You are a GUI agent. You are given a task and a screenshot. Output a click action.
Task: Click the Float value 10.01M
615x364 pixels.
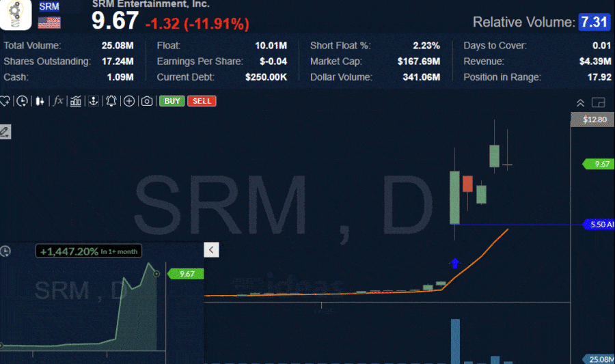(x=271, y=46)
